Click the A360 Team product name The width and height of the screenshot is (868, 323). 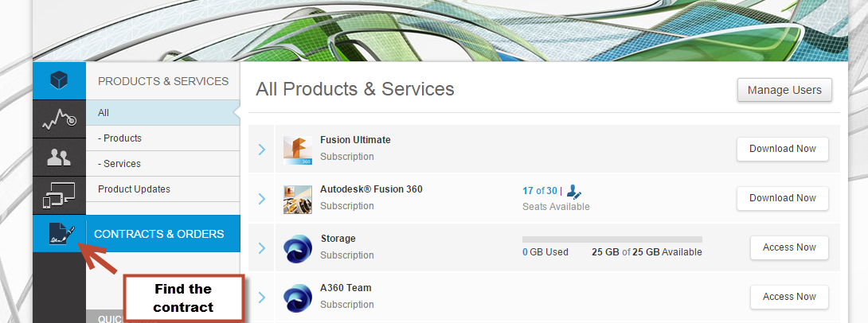click(346, 288)
